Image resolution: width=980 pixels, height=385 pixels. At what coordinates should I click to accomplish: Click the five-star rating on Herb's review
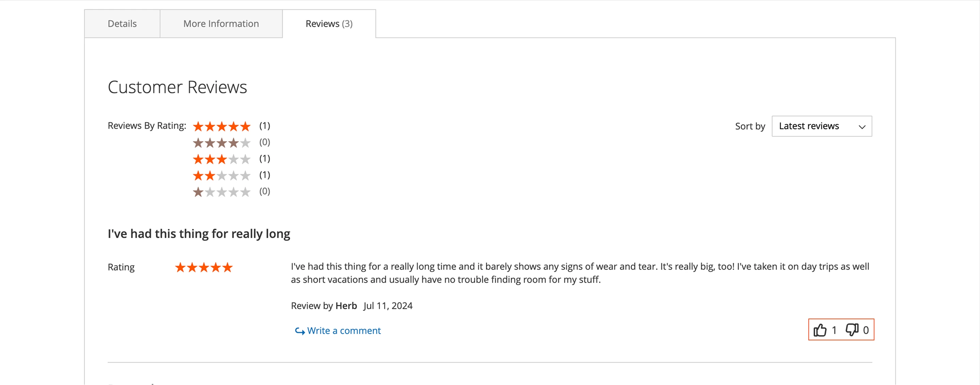point(204,267)
